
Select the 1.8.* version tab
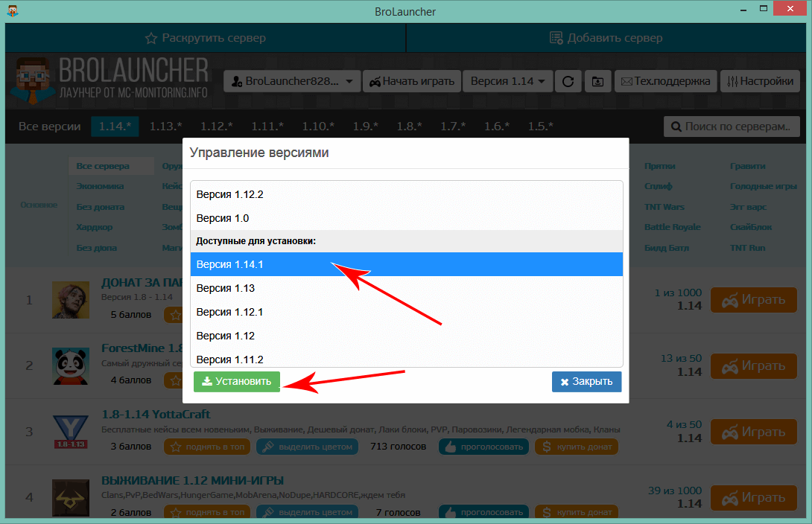pyautogui.click(x=409, y=127)
